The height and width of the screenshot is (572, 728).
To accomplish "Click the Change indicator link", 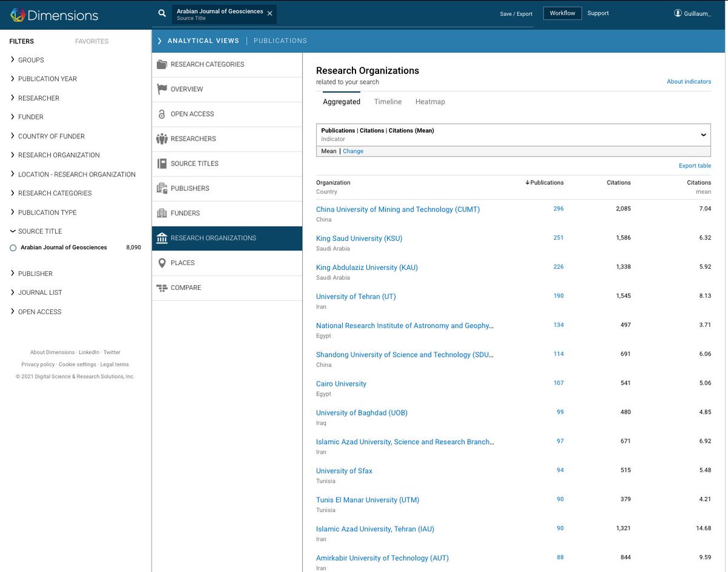I will [x=353, y=151].
